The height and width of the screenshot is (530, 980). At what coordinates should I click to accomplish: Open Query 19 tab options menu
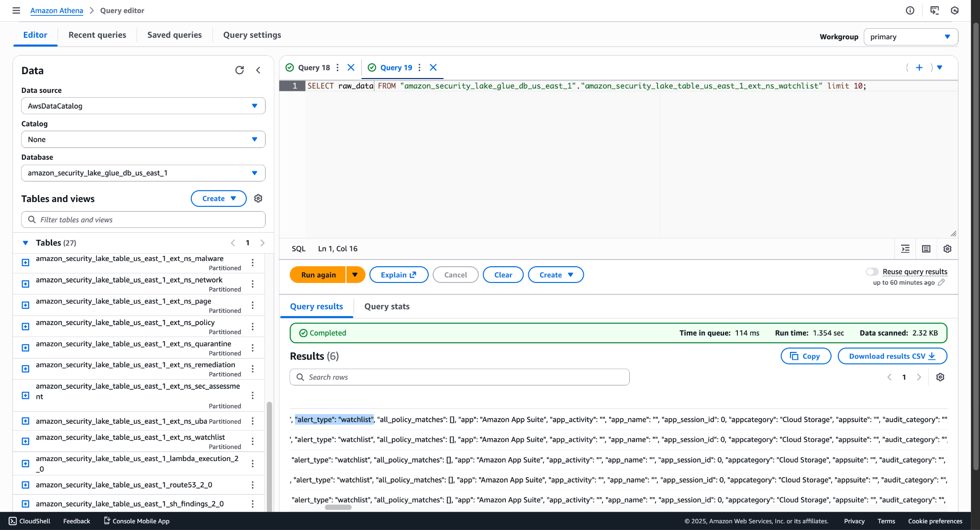coord(420,68)
